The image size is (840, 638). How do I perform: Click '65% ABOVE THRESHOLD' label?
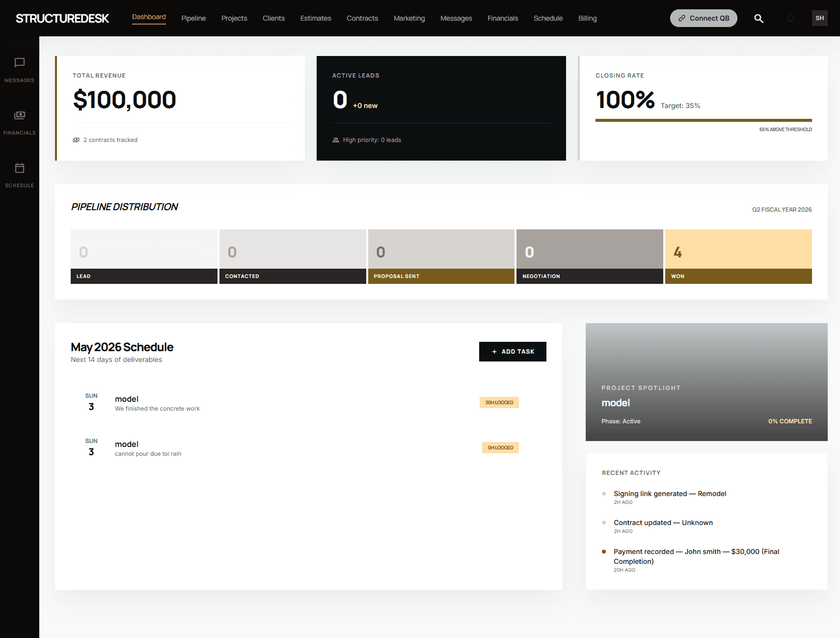point(786,130)
